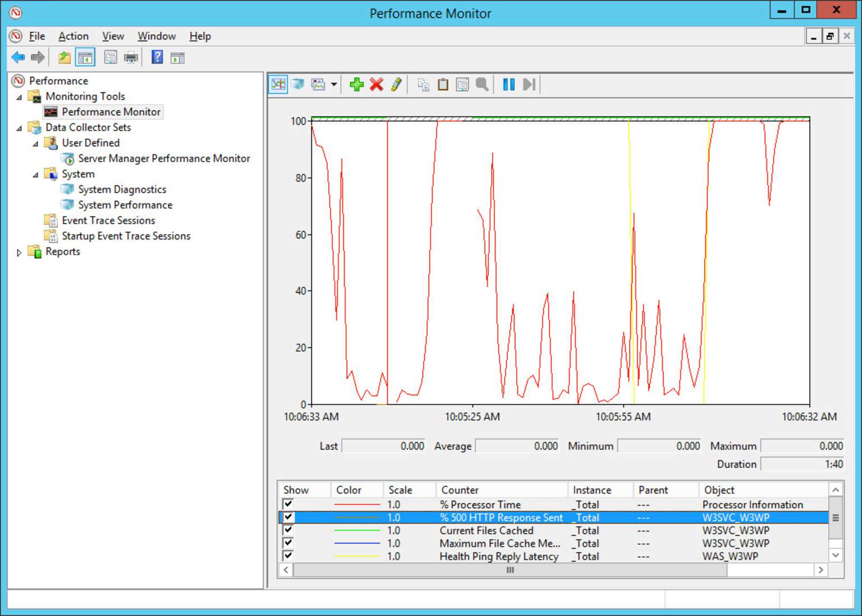Open the View menu
This screenshot has height=616, width=862.
click(112, 36)
